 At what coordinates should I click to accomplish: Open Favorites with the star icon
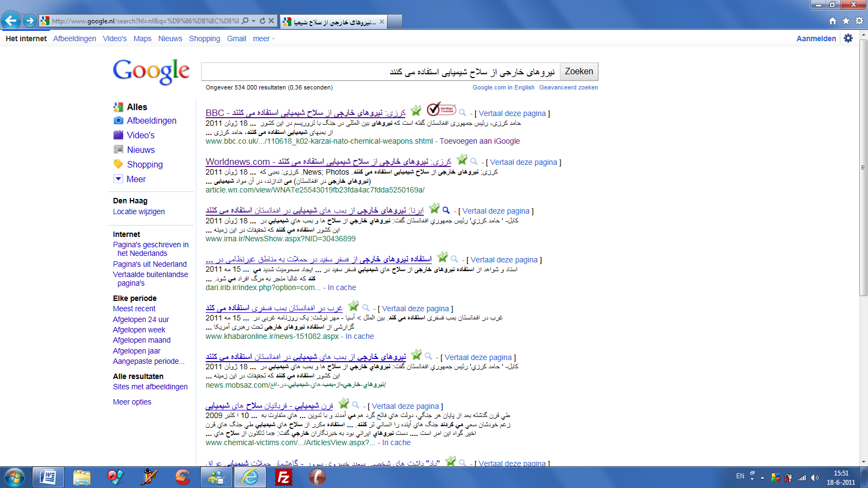coord(846,21)
